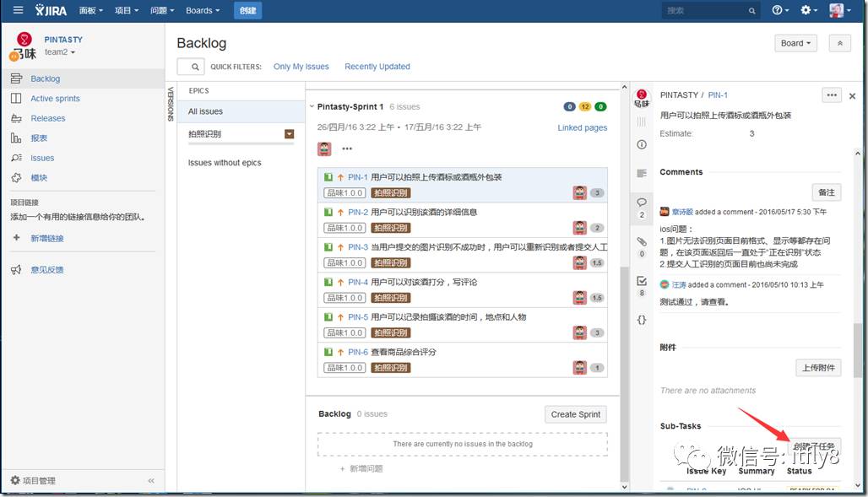Click the description lines icon in the issue panel
This screenshot has height=497, width=868.
[642, 173]
